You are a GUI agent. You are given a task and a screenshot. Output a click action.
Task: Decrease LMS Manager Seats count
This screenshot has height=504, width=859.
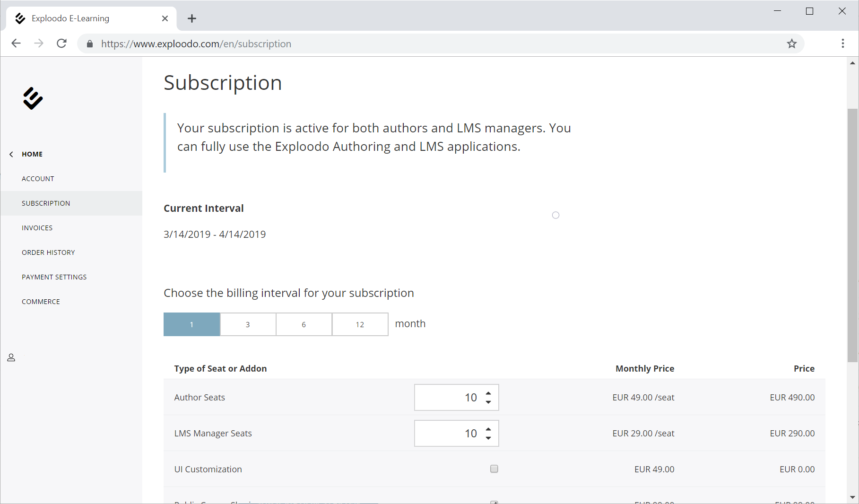488,438
